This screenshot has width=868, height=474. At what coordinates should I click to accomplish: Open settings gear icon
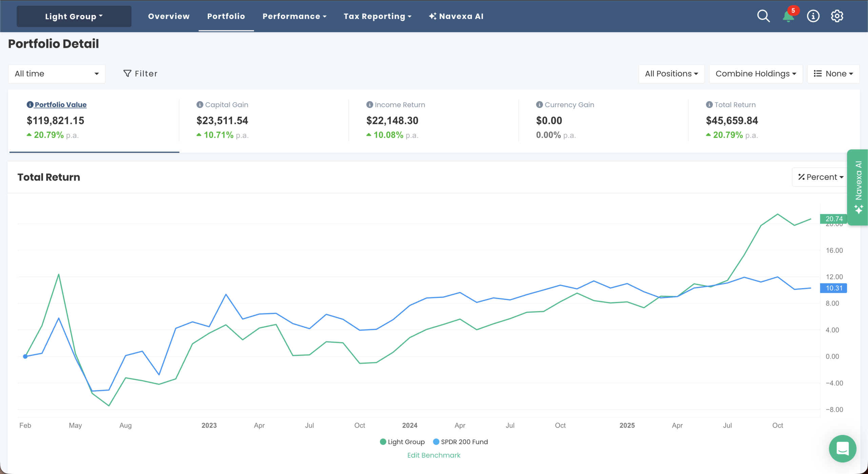coord(837,16)
